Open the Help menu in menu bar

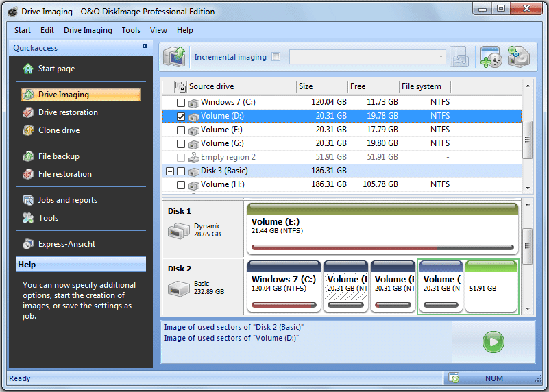(185, 30)
